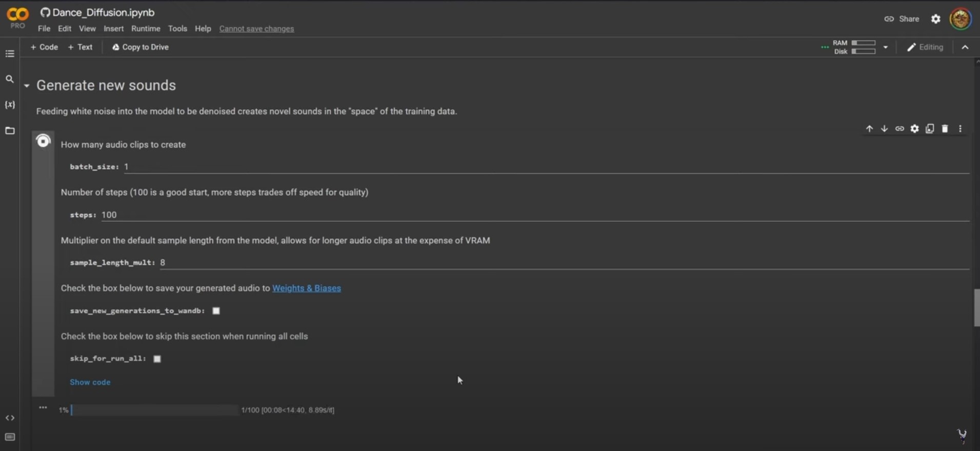Viewport: 980px width, 451px height.
Task: Open cell settings gear icon
Action: click(914, 129)
